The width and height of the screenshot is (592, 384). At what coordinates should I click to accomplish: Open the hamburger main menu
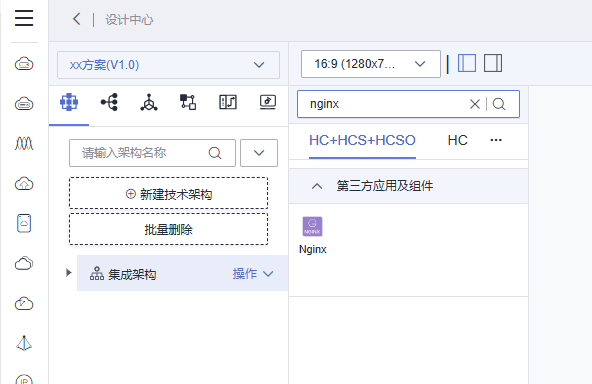pos(24,18)
